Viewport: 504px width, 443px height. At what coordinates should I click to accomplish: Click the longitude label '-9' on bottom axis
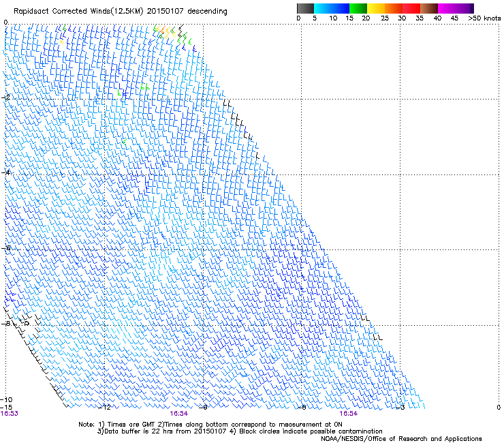203,408
